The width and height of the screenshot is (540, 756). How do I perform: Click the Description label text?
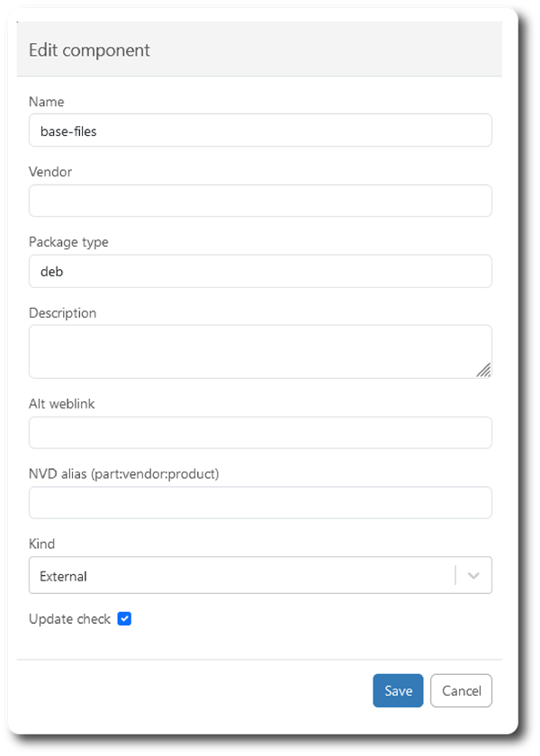[x=62, y=313]
